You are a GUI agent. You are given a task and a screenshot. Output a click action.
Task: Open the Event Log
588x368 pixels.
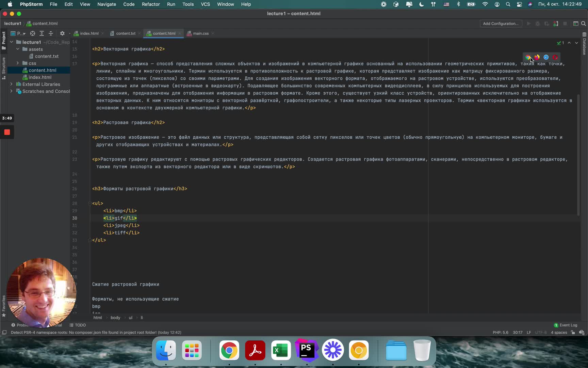(565, 325)
